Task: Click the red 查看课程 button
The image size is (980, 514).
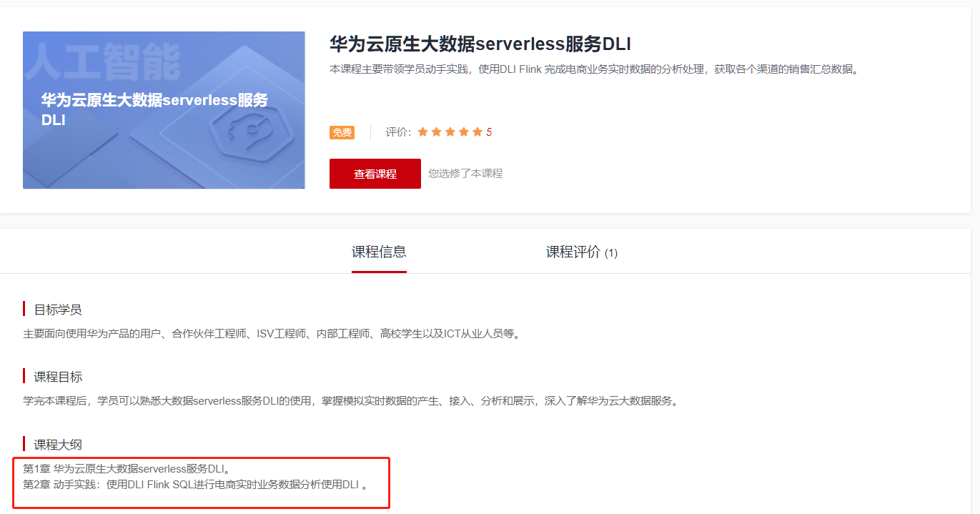Action: coord(375,174)
